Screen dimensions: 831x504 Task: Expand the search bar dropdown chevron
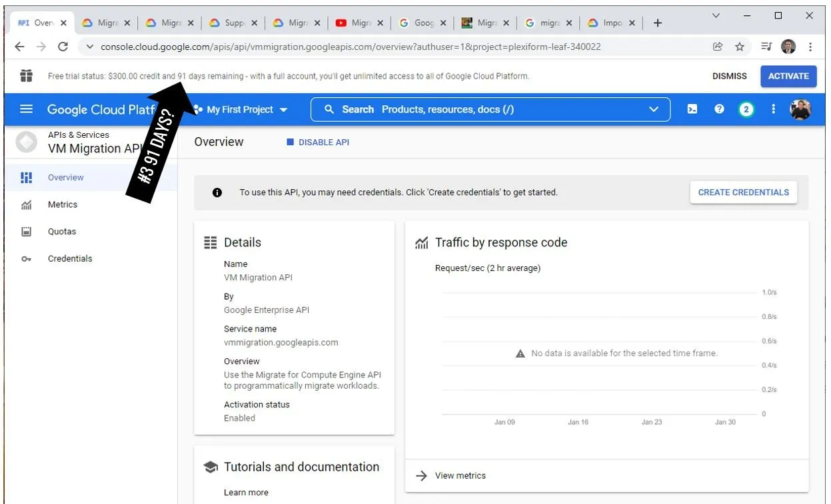[x=654, y=109]
